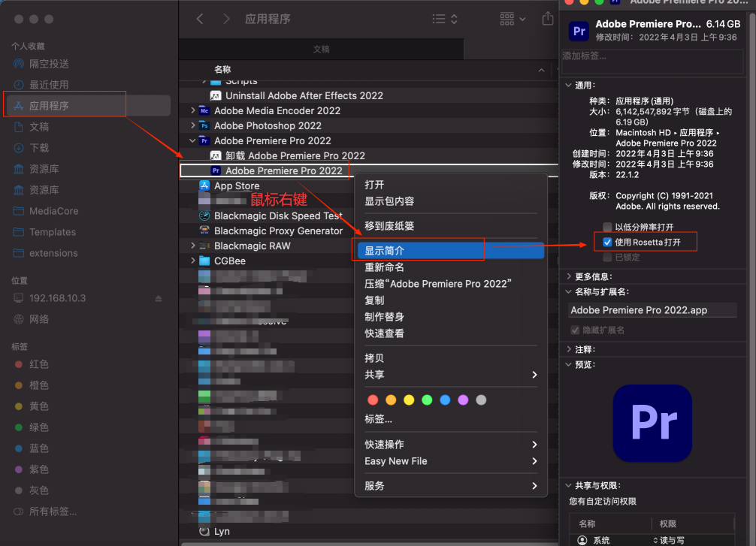Viewport: 756px width, 546px height.
Task: Open 所有标签… in sidebar
Action: [x=45, y=511]
